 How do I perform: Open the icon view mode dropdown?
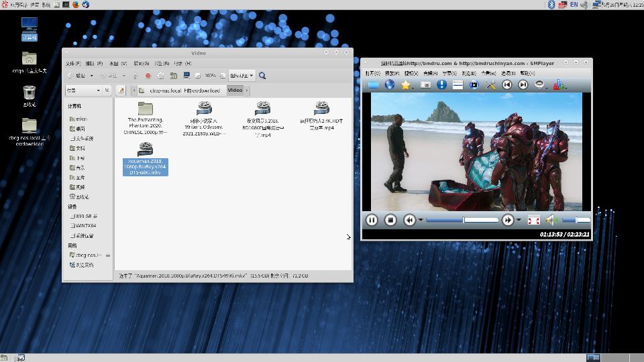coord(241,76)
